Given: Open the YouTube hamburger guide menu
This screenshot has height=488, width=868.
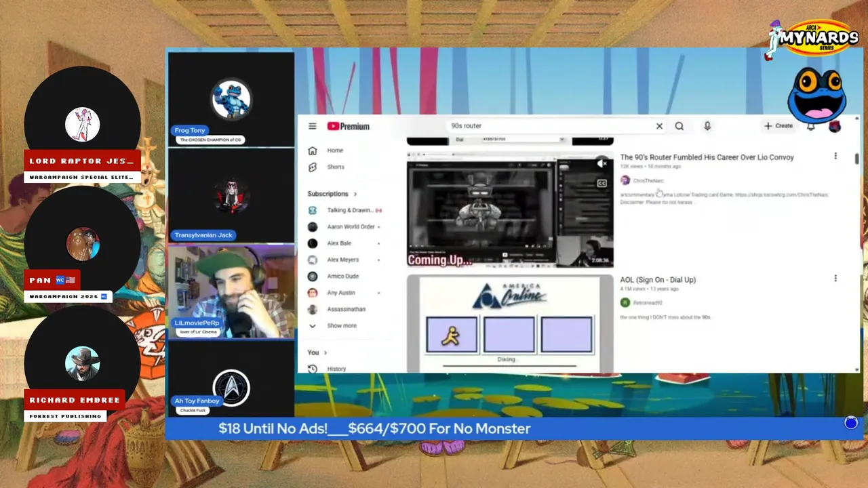Looking at the screenshot, I should point(312,126).
